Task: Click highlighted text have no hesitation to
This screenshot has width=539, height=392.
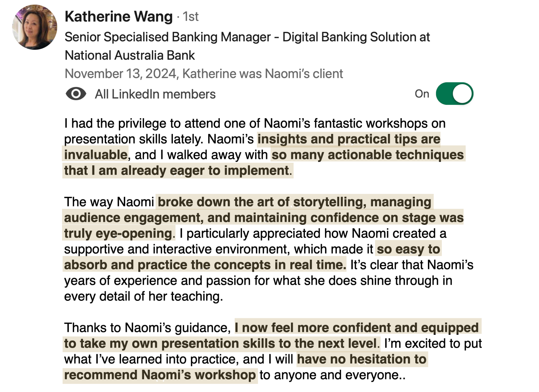Action: [362, 359]
